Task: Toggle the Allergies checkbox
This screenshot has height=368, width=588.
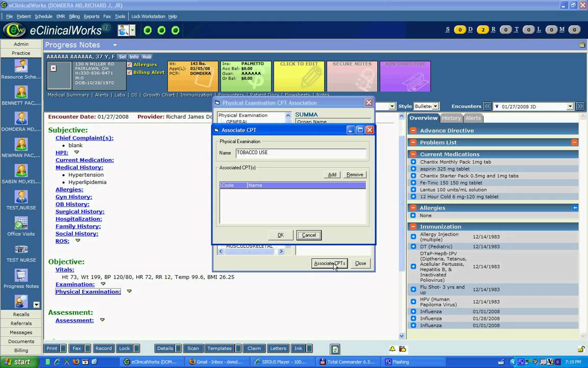Action: coord(129,64)
